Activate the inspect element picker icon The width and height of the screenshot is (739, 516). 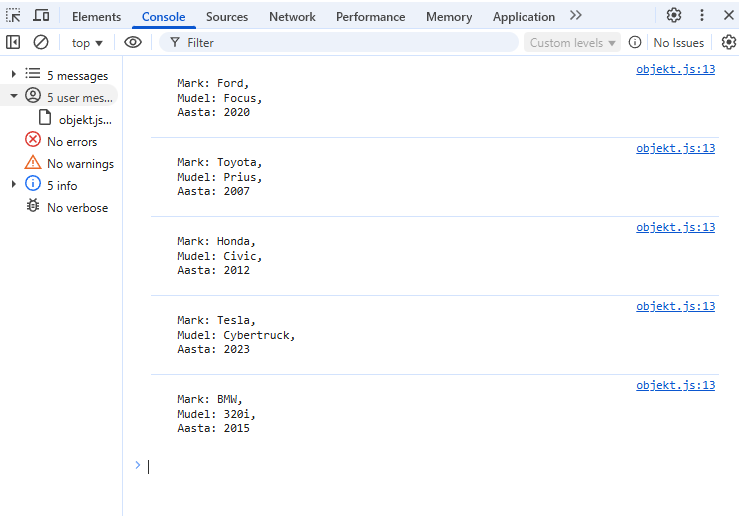click(x=13, y=16)
